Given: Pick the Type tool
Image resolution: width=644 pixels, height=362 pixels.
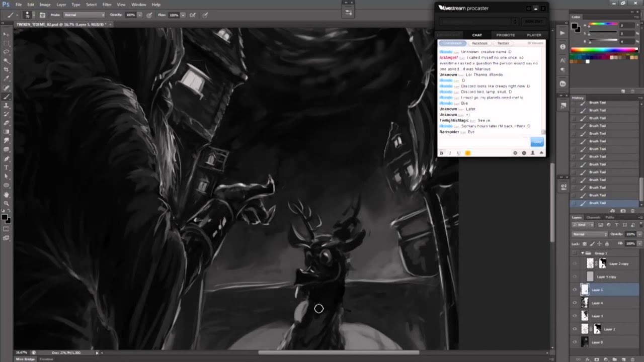Looking at the screenshot, I should 6,167.
